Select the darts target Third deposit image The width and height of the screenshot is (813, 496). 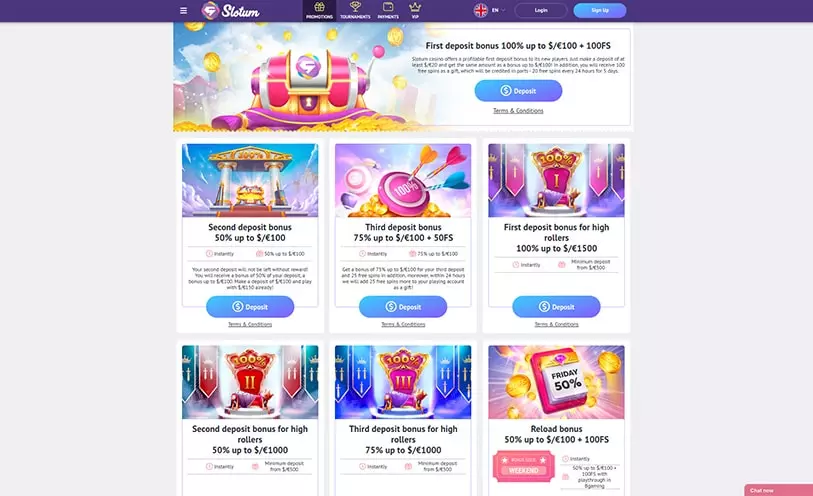[x=403, y=180]
